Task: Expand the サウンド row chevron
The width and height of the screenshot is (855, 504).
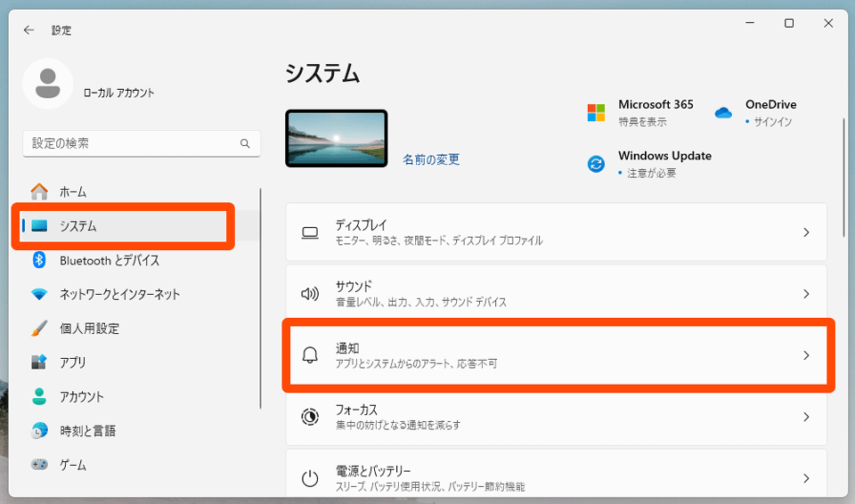Action: click(x=807, y=294)
